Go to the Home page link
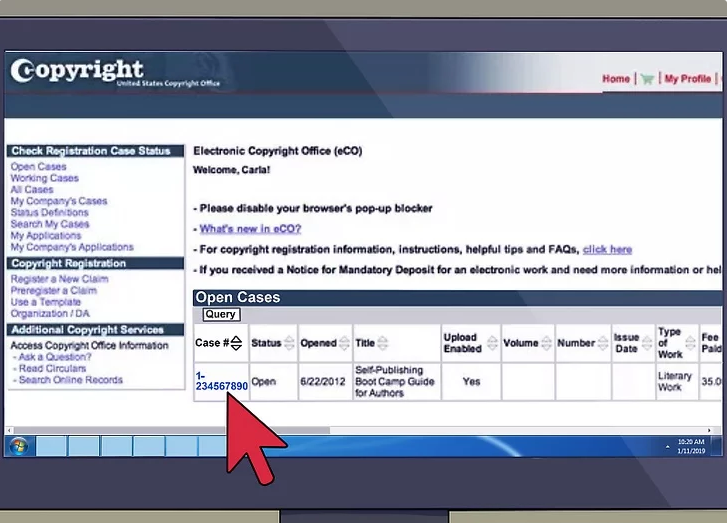This screenshot has width=727, height=523. 616,79
